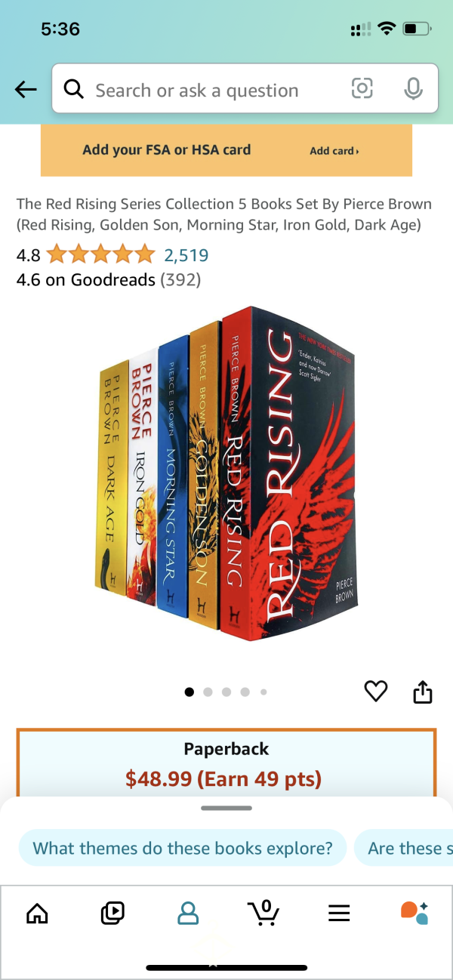Tap the star rating to expand reviews
The height and width of the screenshot is (980, 453).
pyautogui.click(x=100, y=255)
